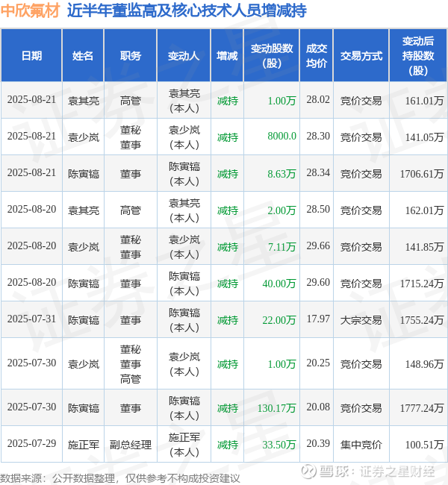Click 减持 in the 2025-07-31 row
Viewport: 448px width, 485px height.
click(228, 320)
